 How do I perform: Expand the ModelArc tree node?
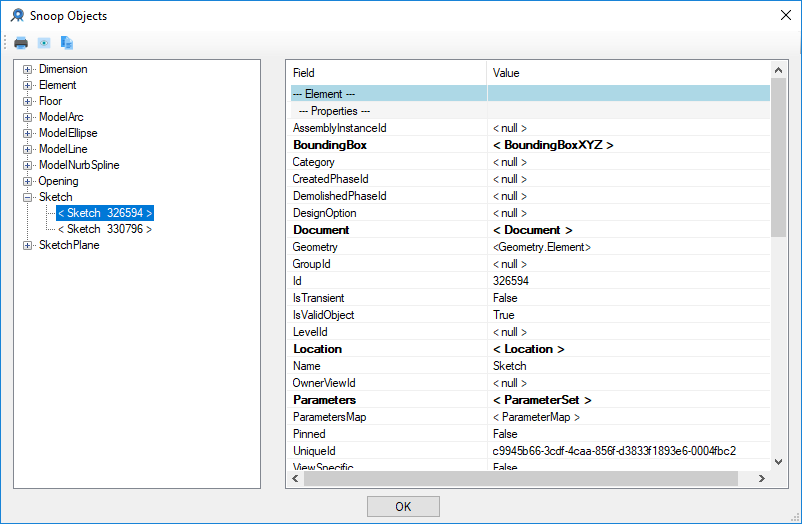tap(28, 117)
